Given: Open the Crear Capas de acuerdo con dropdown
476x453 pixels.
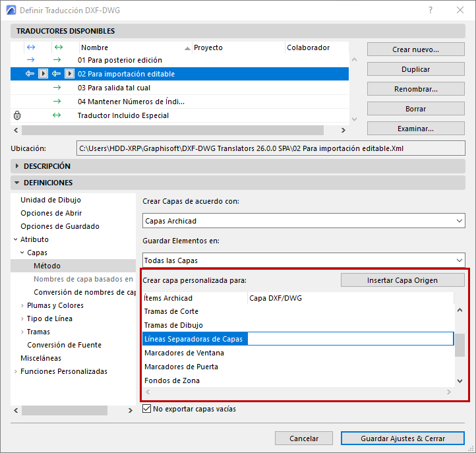Looking at the screenshot, I should tap(303, 221).
